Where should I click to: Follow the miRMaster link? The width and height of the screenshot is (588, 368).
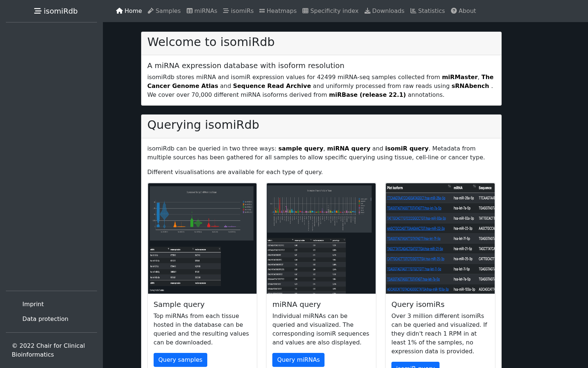(x=460, y=77)
